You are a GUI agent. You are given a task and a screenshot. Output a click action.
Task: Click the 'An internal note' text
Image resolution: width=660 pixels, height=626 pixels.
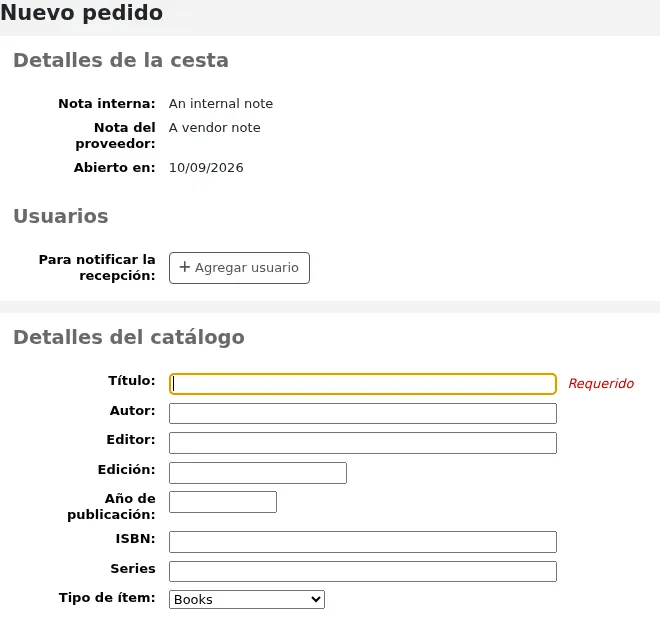click(x=221, y=104)
